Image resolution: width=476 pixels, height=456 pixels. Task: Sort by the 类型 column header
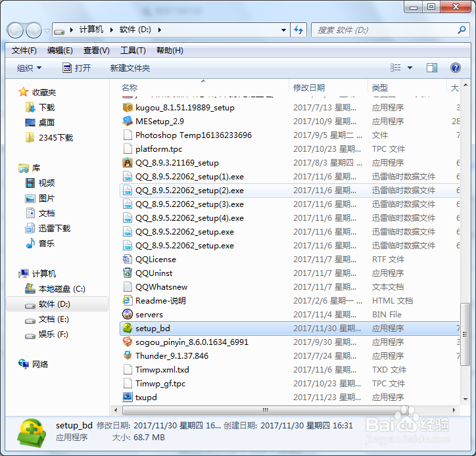[x=408, y=87]
